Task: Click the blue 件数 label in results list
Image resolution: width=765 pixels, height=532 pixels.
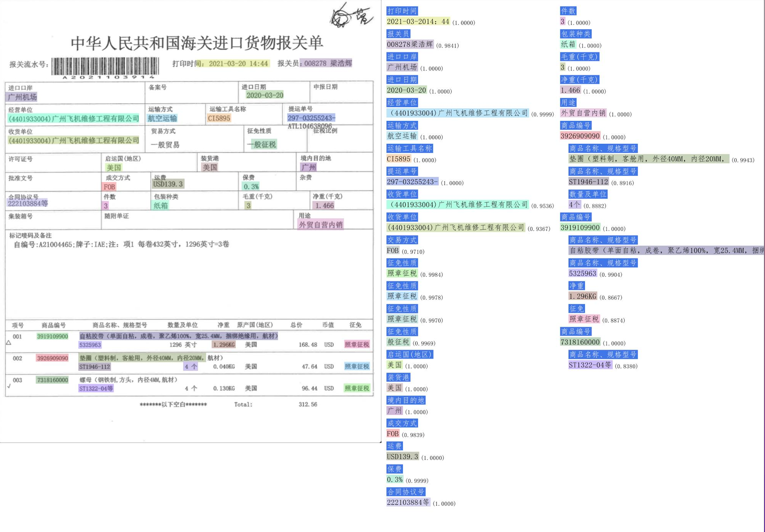Action: 568,11
